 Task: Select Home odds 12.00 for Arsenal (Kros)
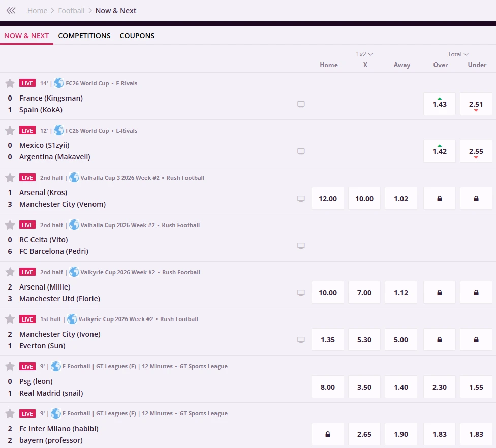coord(328,199)
